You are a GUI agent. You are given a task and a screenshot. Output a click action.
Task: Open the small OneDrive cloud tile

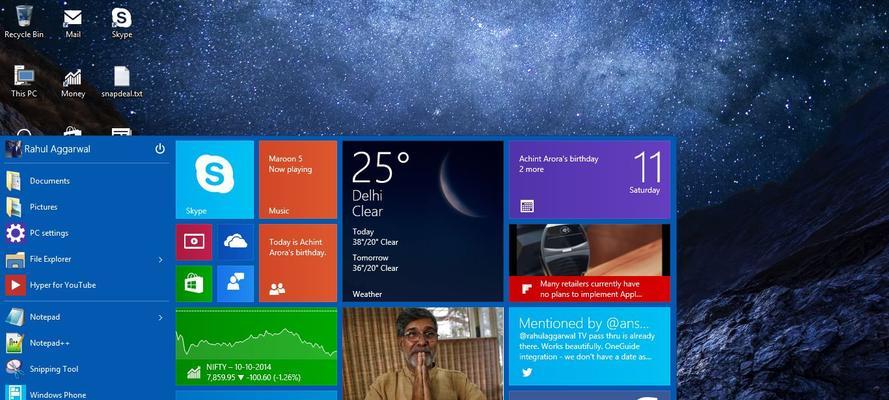(x=235, y=242)
